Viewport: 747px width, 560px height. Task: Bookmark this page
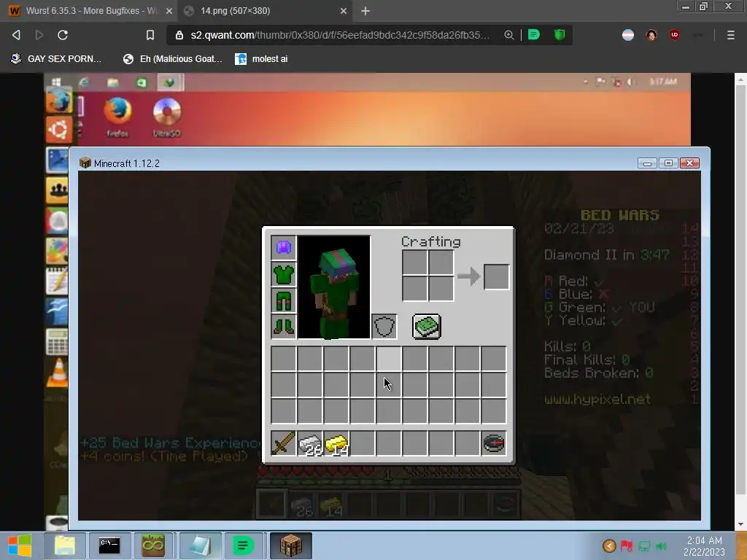coord(150,35)
